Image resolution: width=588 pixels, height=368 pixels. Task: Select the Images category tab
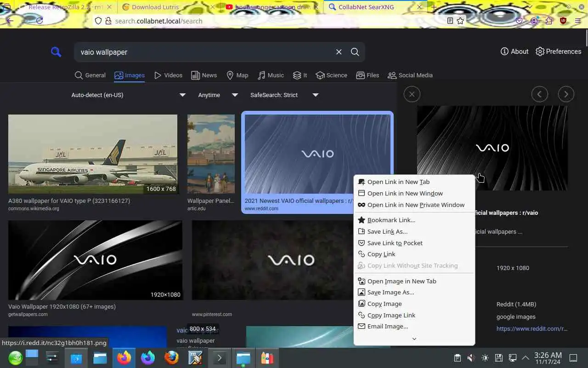[130, 75]
